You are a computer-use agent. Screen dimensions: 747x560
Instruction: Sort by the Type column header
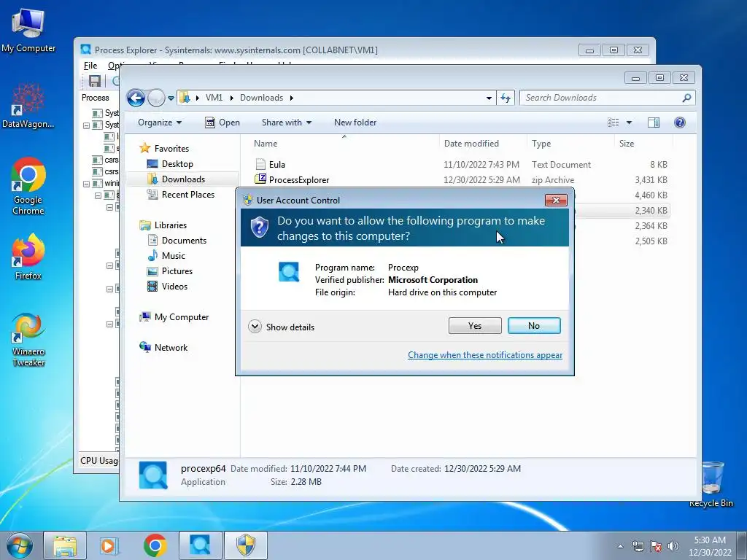point(570,144)
